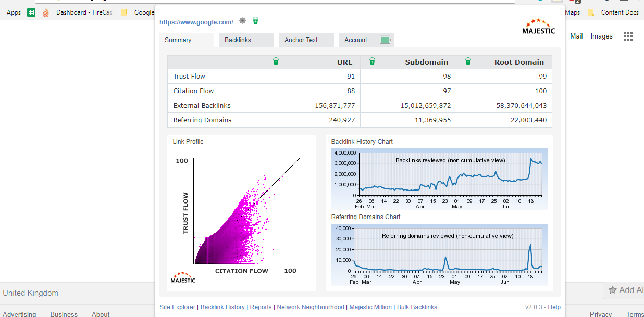Click the battery icon on the Account tab

386,40
